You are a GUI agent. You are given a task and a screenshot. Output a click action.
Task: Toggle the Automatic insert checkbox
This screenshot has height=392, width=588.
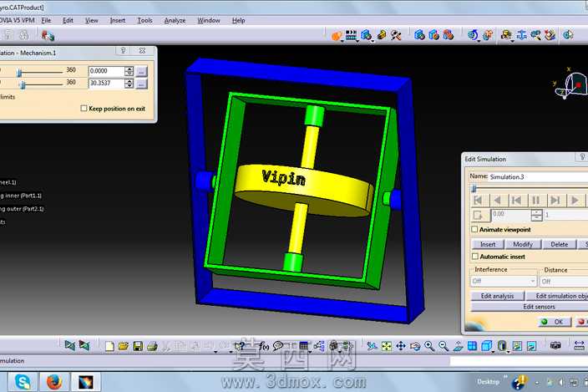[x=475, y=257]
